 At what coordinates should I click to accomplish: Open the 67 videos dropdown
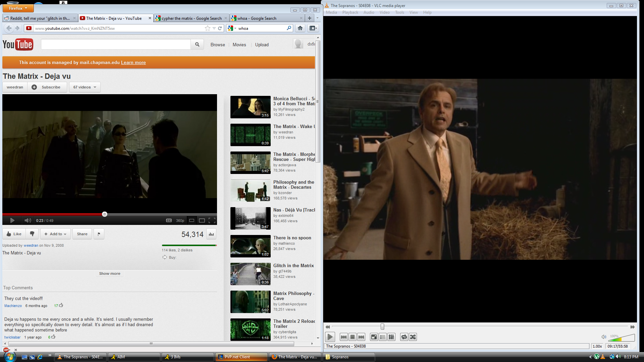(x=85, y=87)
